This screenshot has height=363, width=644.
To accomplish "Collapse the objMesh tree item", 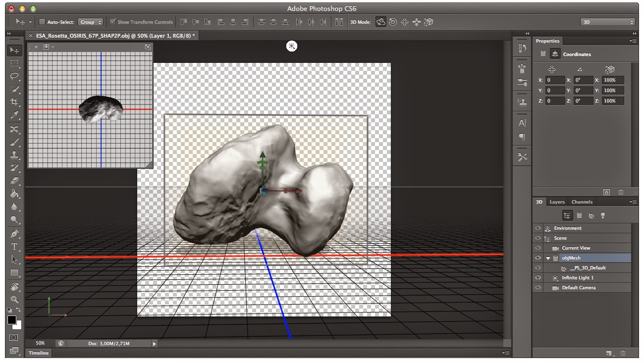I will click(548, 258).
